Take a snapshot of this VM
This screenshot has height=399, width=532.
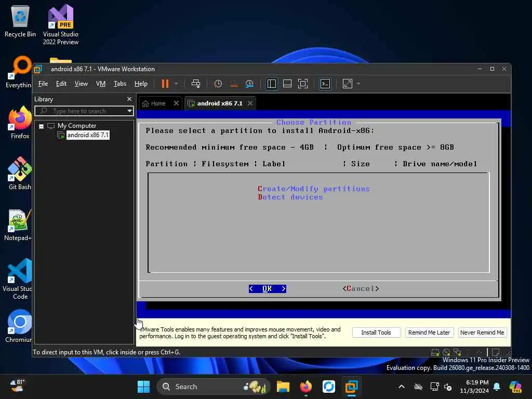click(x=218, y=84)
